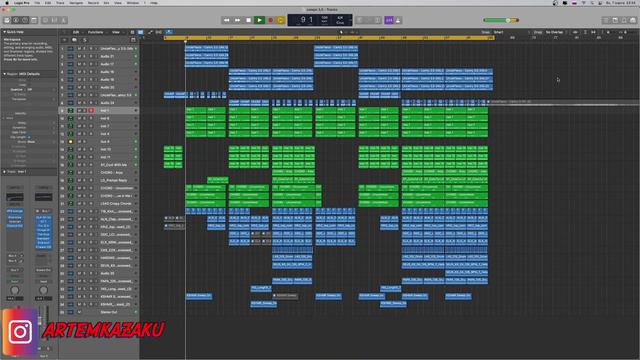Click the track icon of Inst 1
Image resolution: width=640 pixels, height=360 pixels.
click(71, 111)
